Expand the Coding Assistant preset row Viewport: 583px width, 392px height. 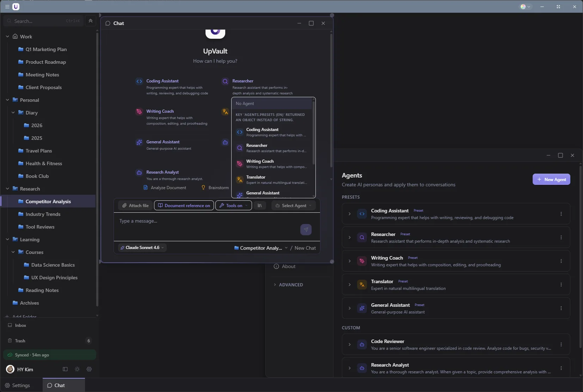[x=349, y=214]
